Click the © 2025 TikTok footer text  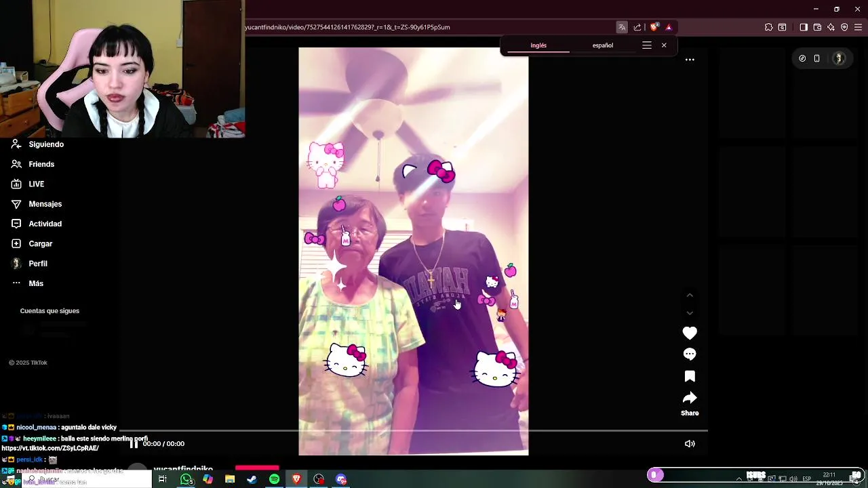28,363
